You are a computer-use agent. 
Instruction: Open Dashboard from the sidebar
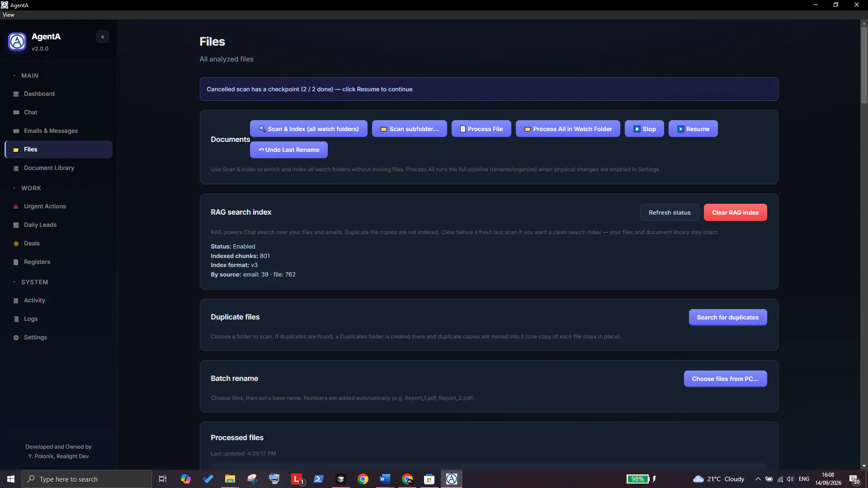58,94
